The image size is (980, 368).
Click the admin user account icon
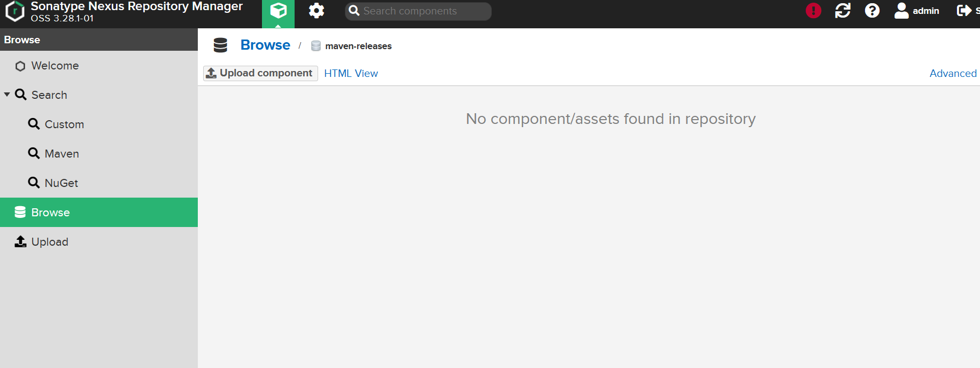(901, 11)
